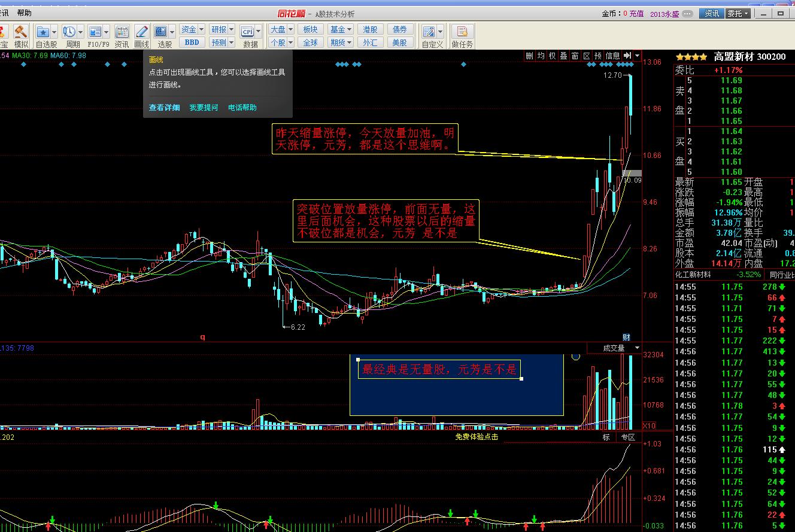Open the 自选股 watchlist folder icon
Viewport: 795px width, 532px height.
coord(43,36)
